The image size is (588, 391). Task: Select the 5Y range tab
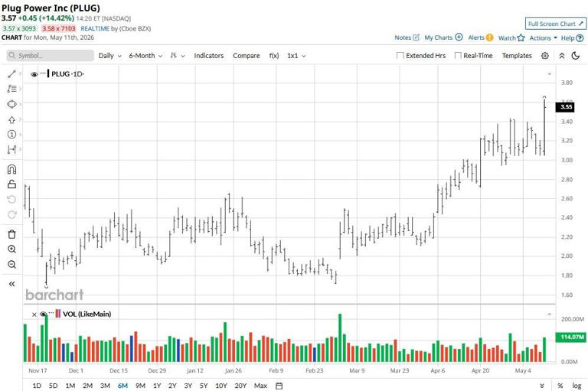click(204, 386)
